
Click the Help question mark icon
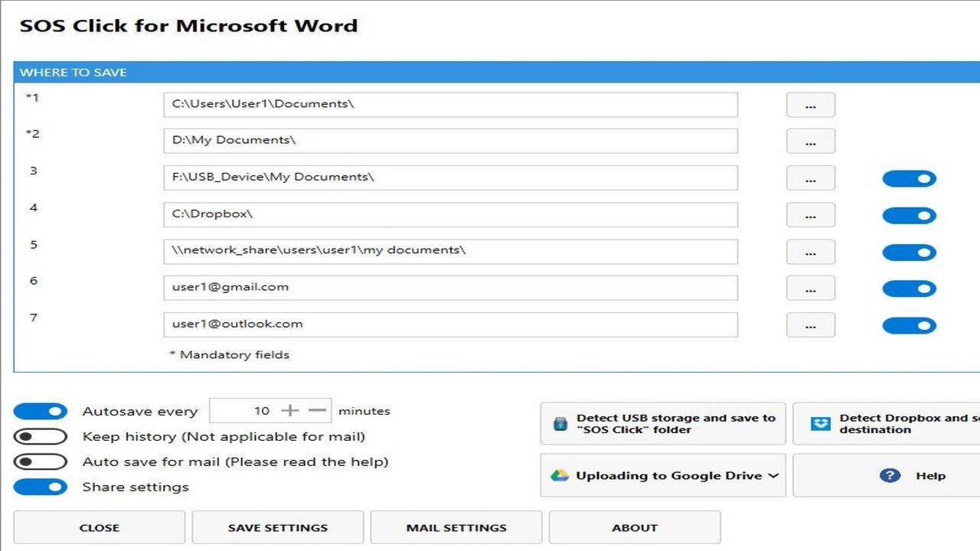(x=890, y=475)
